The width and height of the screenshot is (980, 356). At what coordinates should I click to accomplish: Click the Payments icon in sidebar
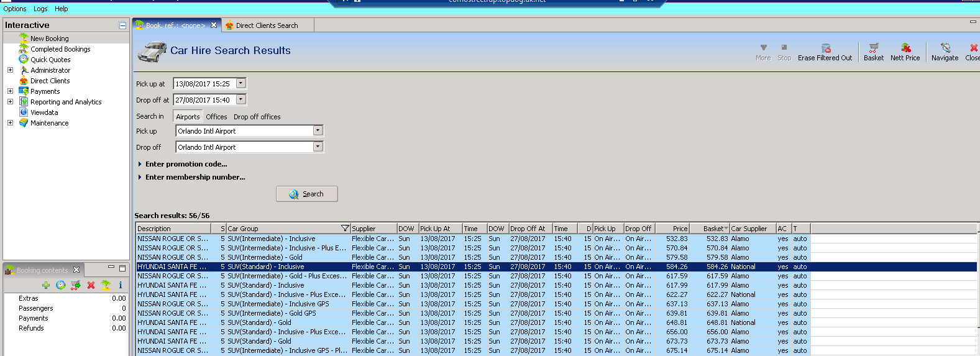(x=24, y=91)
